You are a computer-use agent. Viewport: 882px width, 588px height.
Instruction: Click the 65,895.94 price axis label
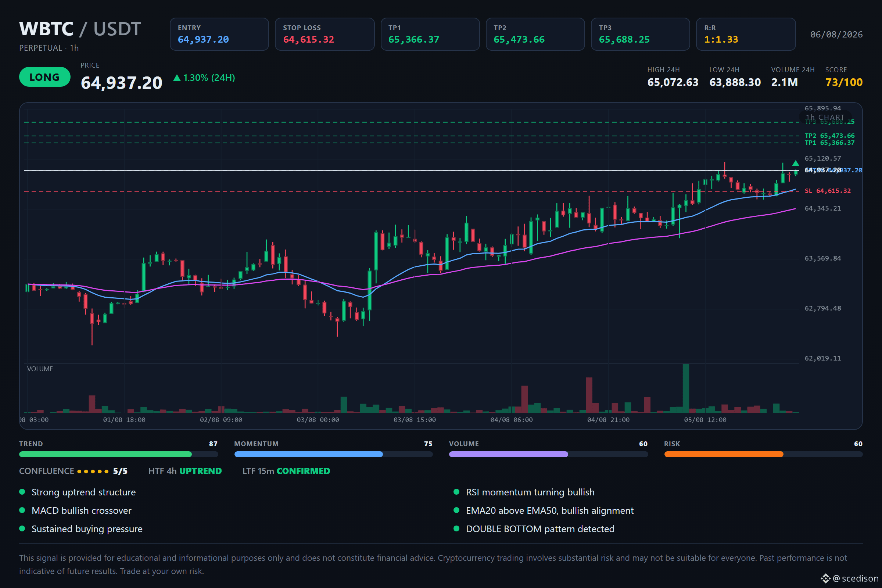[823, 108]
